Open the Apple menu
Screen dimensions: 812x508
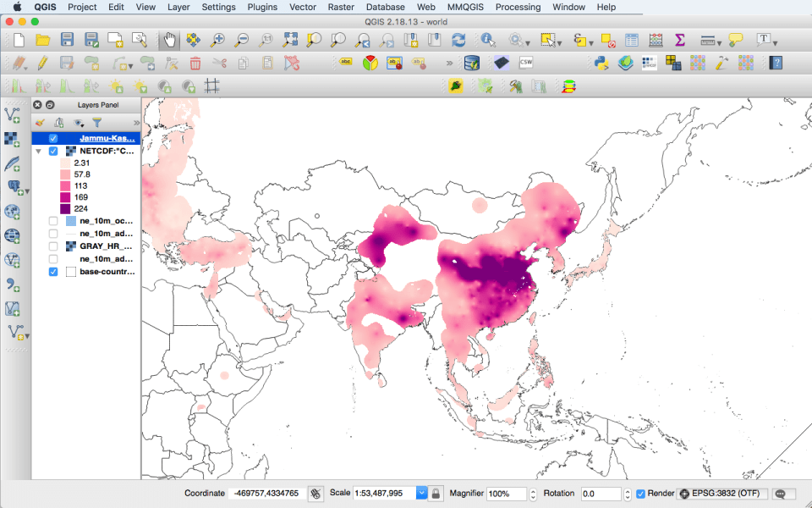click(17, 7)
